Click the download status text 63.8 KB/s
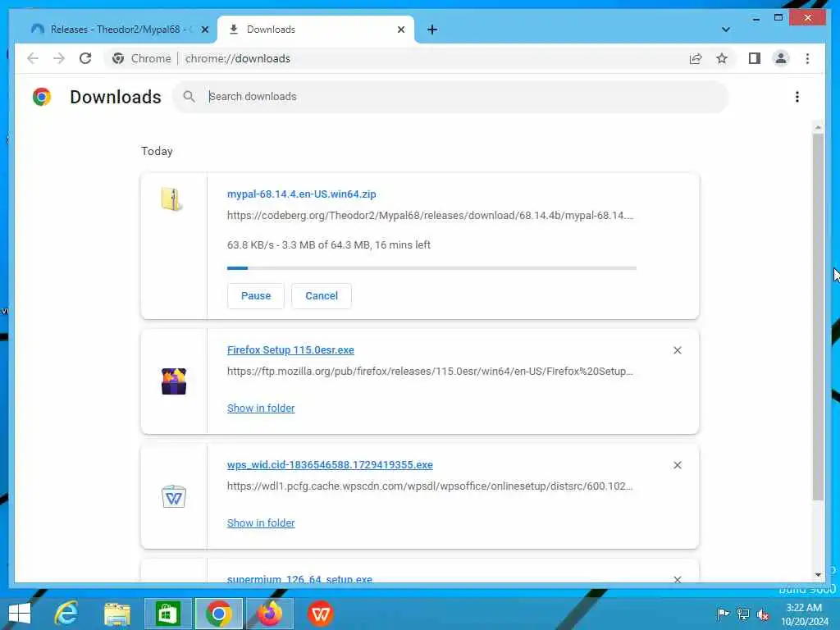Image resolution: width=840 pixels, height=630 pixels. pyautogui.click(x=328, y=244)
